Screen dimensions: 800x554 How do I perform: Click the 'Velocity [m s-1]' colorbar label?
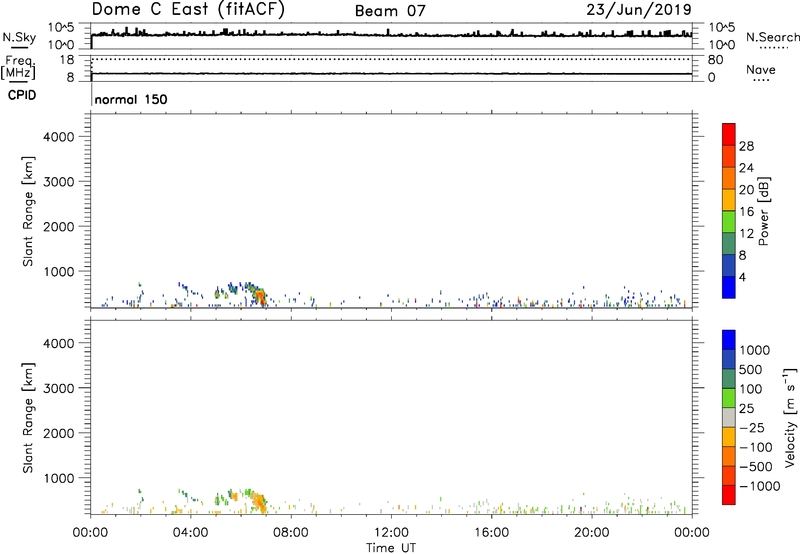(790, 417)
